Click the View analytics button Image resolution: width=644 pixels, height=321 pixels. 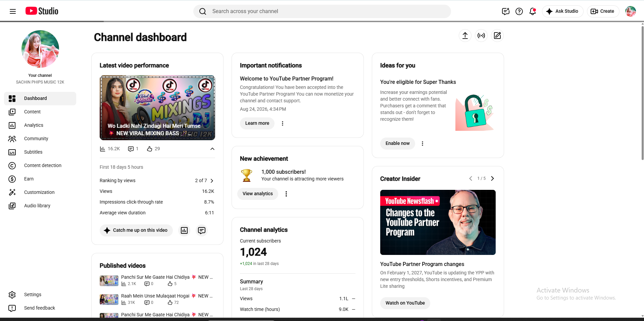pyautogui.click(x=258, y=194)
